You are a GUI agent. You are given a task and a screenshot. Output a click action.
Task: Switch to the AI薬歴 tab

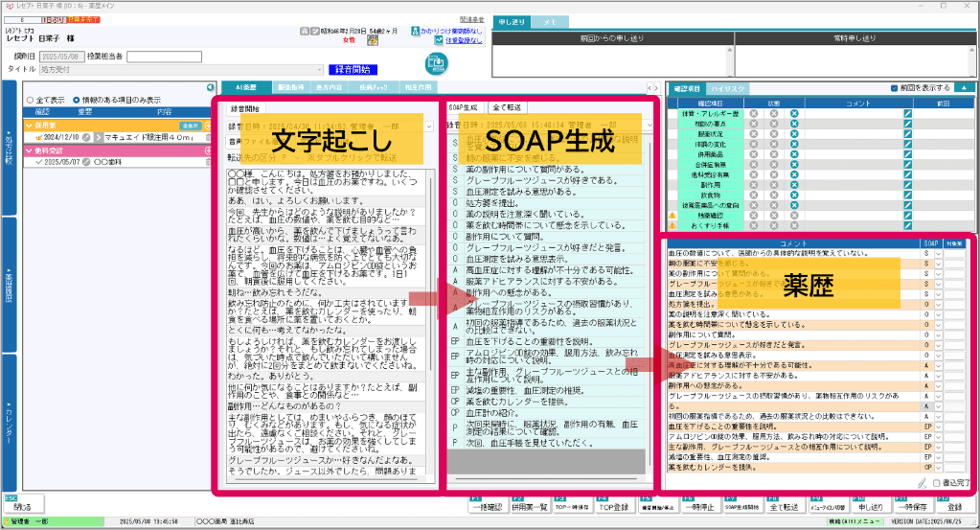tap(246, 87)
